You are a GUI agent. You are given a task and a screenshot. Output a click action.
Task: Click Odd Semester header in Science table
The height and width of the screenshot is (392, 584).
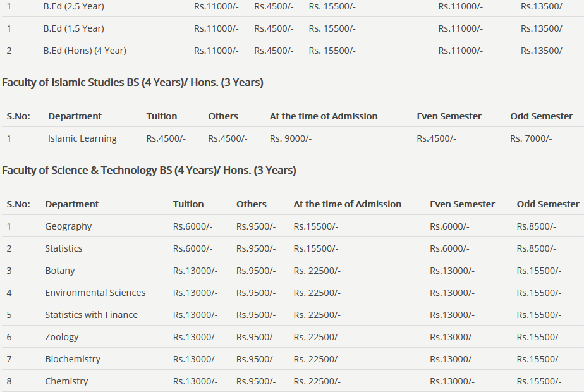(547, 204)
